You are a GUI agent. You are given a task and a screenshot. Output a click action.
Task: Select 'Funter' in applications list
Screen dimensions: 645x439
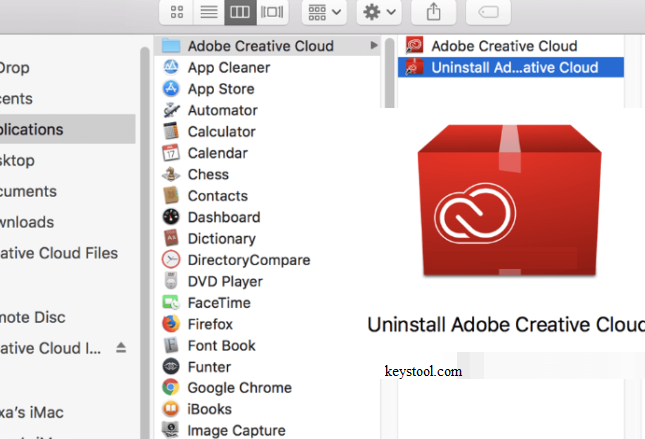[209, 367]
